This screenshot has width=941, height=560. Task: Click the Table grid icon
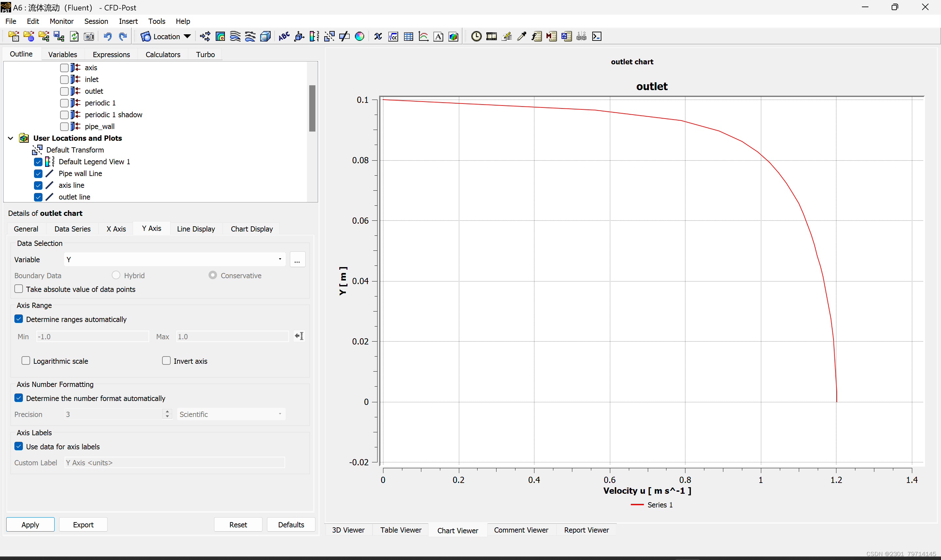pyautogui.click(x=408, y=37)
